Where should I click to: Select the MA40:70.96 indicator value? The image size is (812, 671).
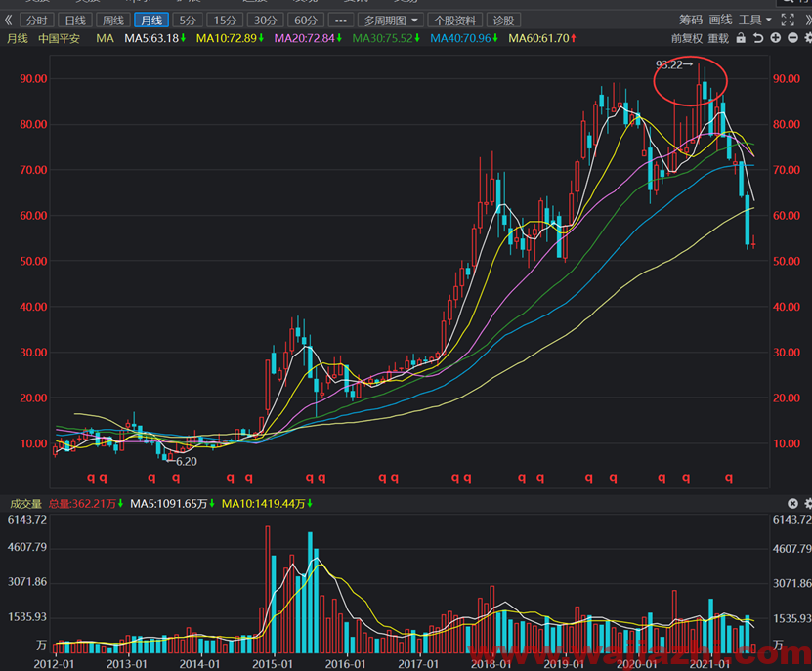click(x=464, y=38)
